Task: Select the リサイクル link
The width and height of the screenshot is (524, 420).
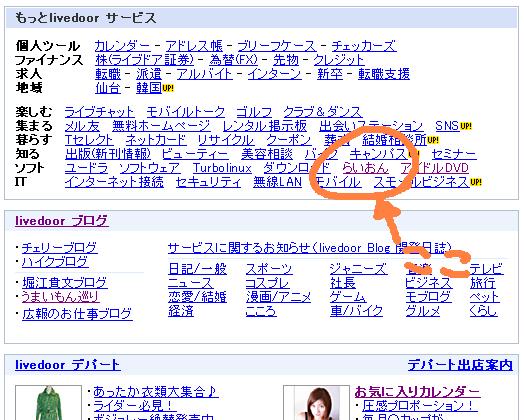Action: click(x=226, y=140)
